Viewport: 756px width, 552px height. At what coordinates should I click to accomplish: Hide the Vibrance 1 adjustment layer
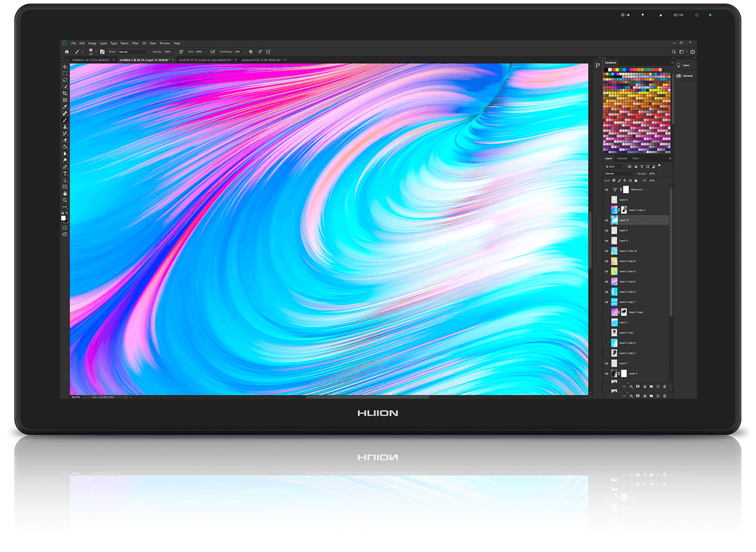[607, 190]
